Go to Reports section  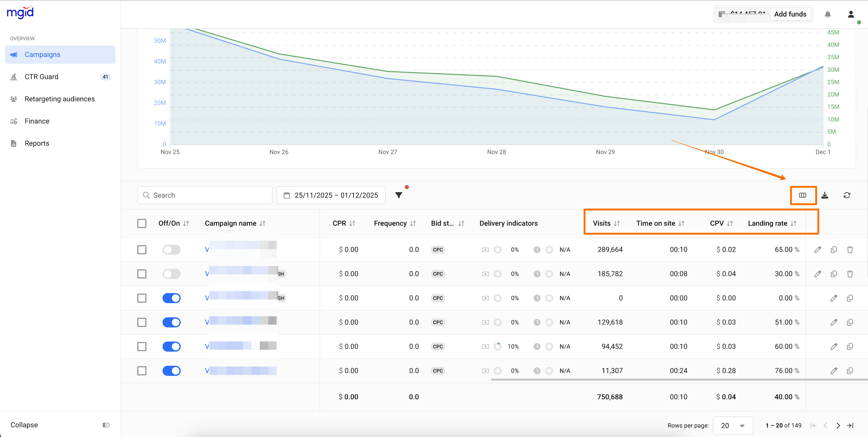point(37,143)
